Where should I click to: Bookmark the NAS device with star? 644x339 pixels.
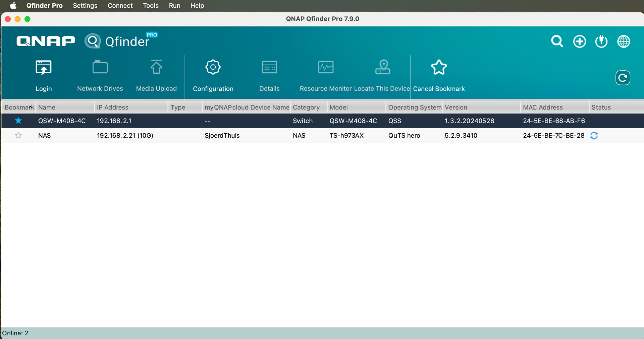point(18,135)
